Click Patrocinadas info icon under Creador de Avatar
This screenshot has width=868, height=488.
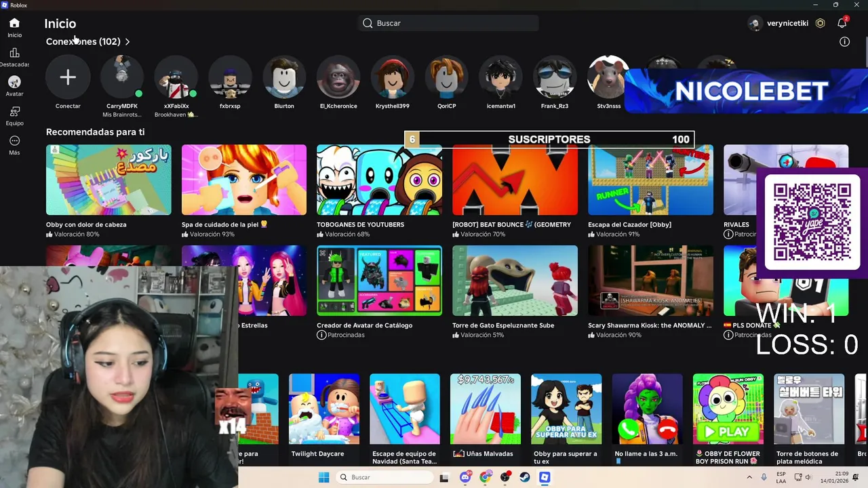(321, 335)
